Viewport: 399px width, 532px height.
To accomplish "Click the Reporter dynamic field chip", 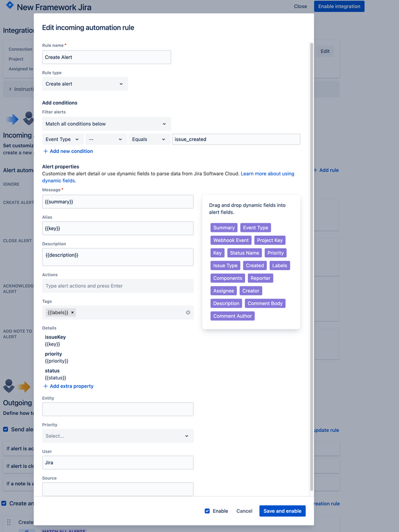I will (x=260, y=278).
